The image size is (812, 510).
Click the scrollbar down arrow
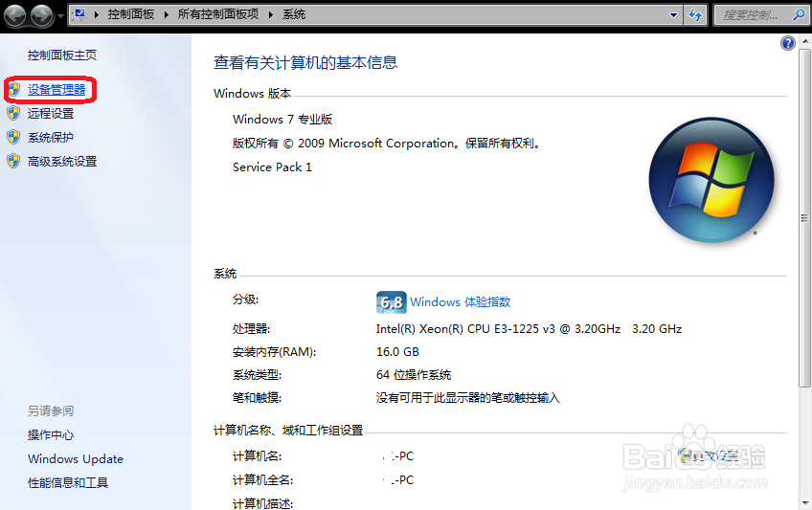(804, 502)
